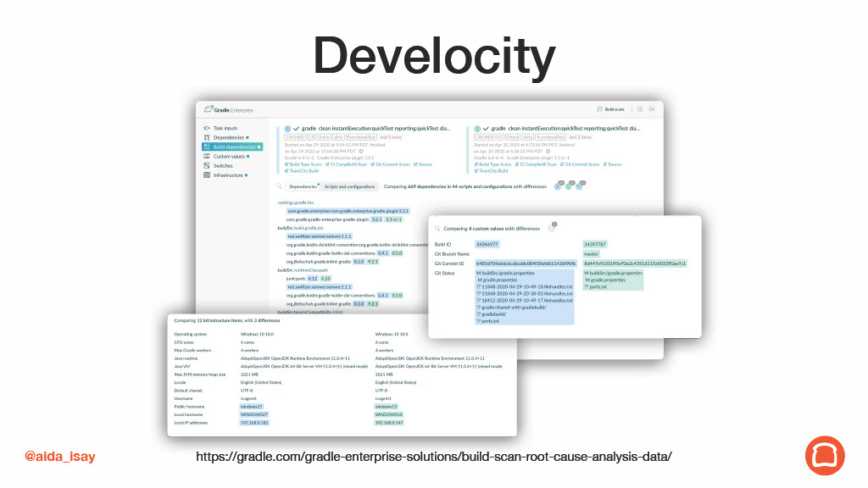Screen dimensions: 868x488
Task: Open TeamCity Build link for build A
Action: click(301, 171)
